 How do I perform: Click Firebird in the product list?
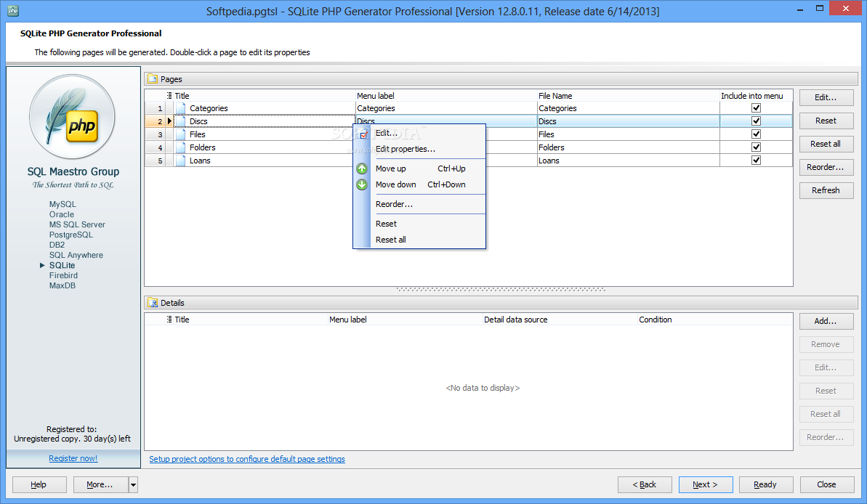pyautogui.click(x=63, y=276)
